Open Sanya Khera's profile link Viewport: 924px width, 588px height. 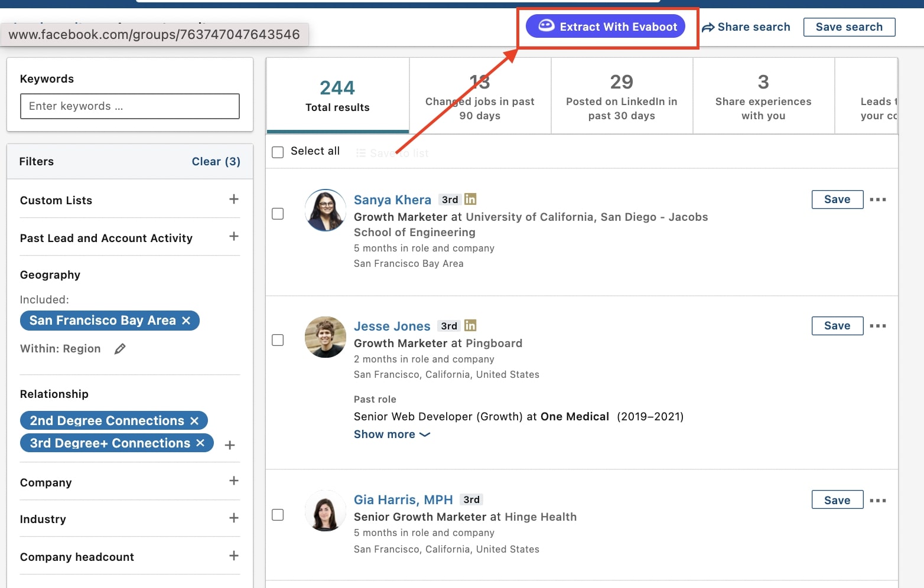click(x=392, y=200)
